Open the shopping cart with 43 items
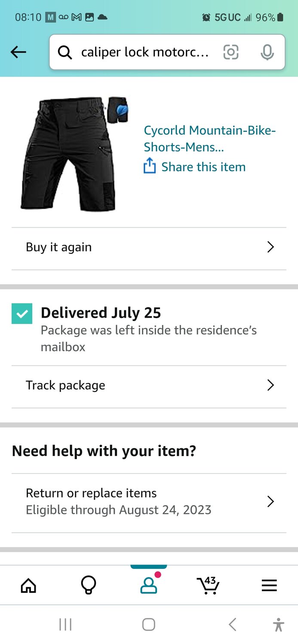The height and width of the screenshot is (644, 298). pos(208,585)
